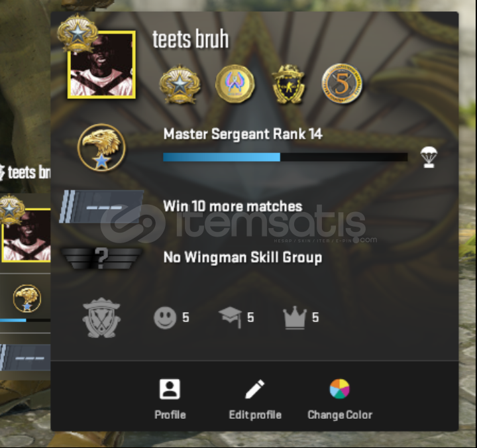The image size is (477, 448).
Task: Select the 5 Year Veteran Coin
Action: 343,84
